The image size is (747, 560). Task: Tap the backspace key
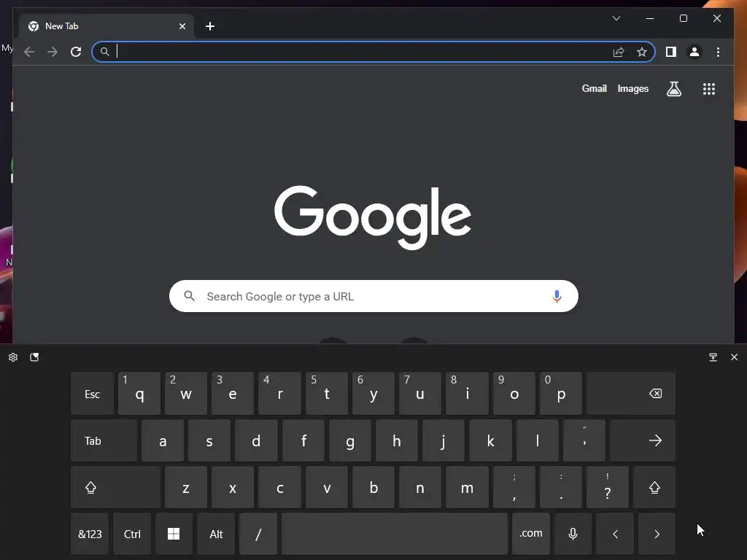(x=631, y=393)
